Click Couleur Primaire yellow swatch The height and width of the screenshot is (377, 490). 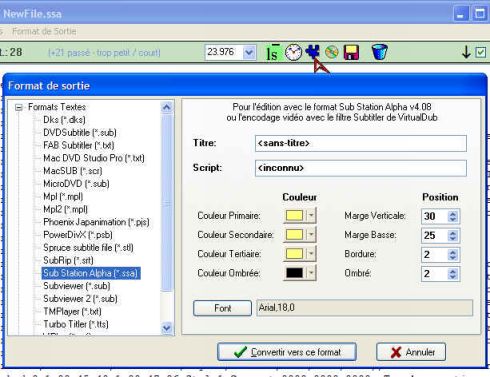click(x=294, y=216)
